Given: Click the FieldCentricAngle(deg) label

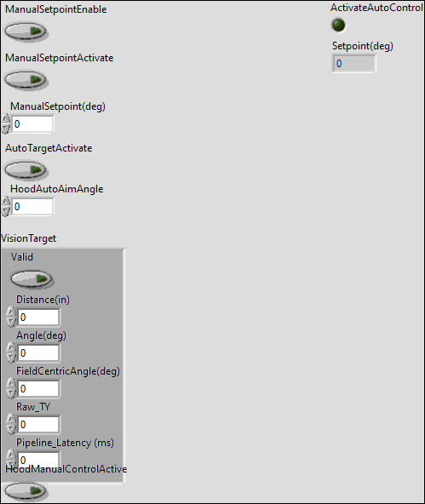Looking at the screenshot, I should coord(68,371).
